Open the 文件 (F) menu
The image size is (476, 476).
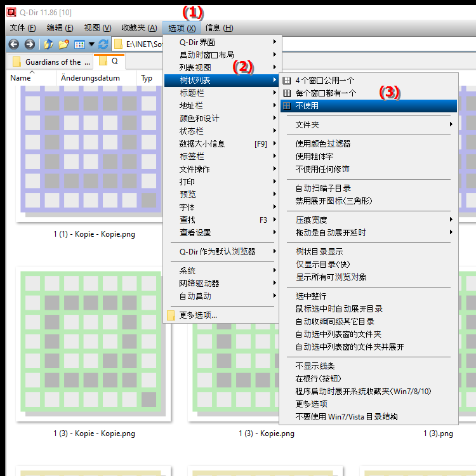(23, 28)
